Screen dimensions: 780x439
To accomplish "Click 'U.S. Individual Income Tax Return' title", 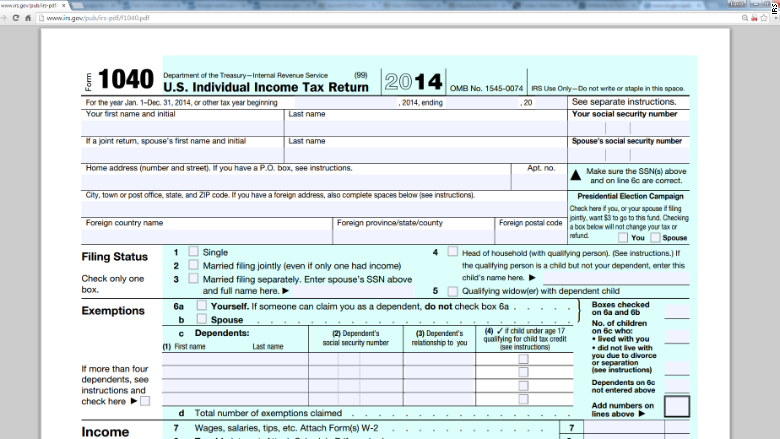I will (266, 88).
